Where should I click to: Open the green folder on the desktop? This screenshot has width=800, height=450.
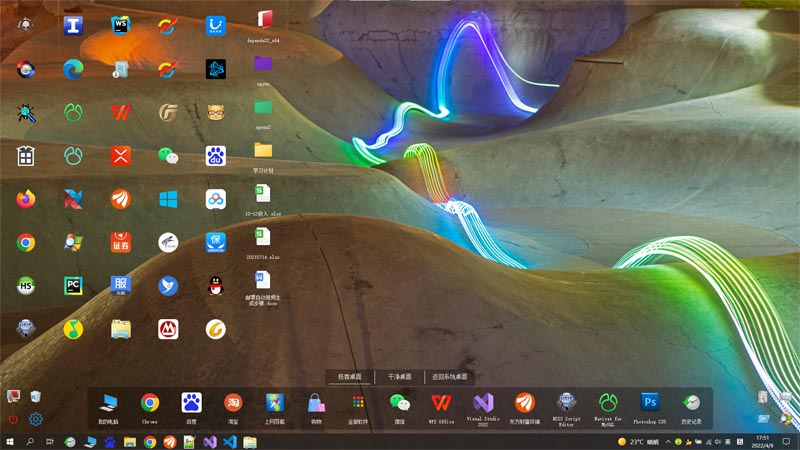click(263, 107)
